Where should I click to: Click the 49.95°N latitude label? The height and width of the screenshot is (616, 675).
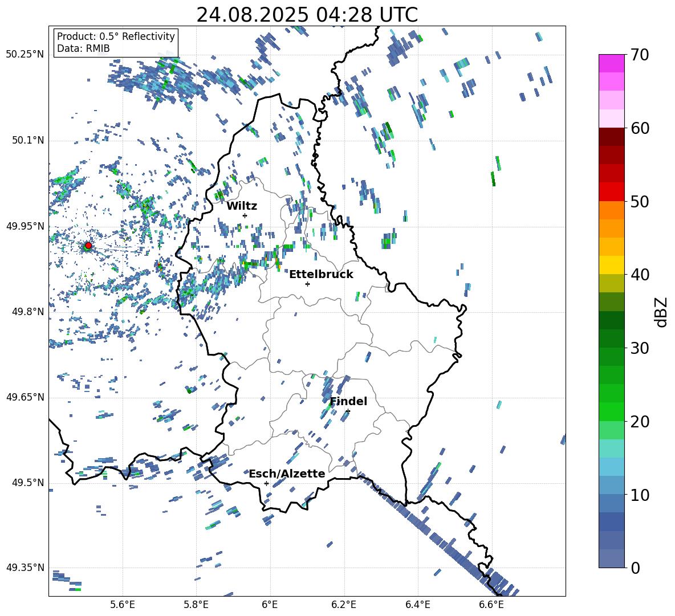(25, 226)
